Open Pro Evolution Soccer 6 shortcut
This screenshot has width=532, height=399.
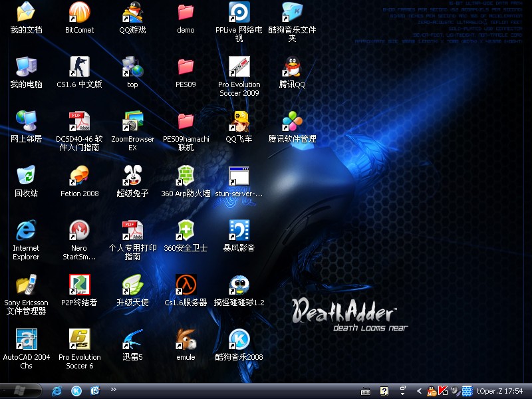pyautogui.click(x=79, y=340)
